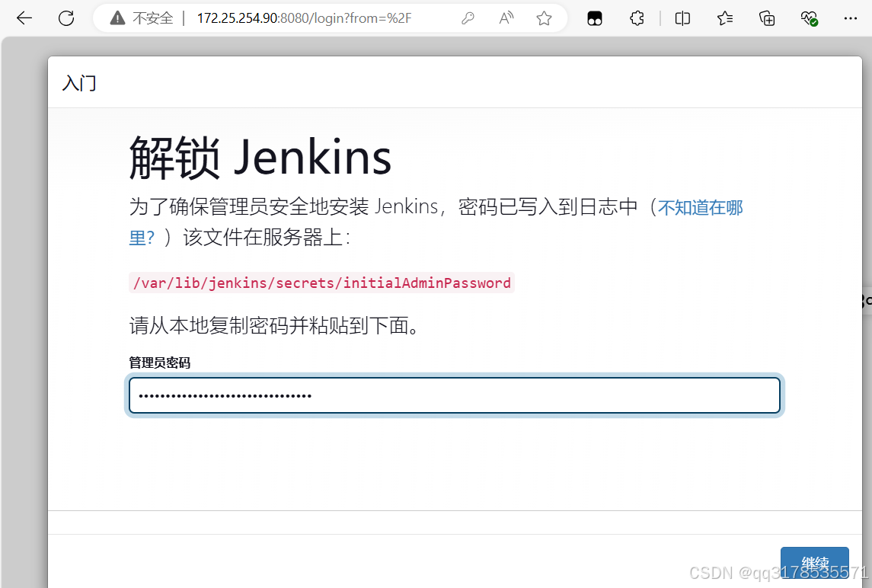Reload the page with the refresh icon

pos(66,18)
